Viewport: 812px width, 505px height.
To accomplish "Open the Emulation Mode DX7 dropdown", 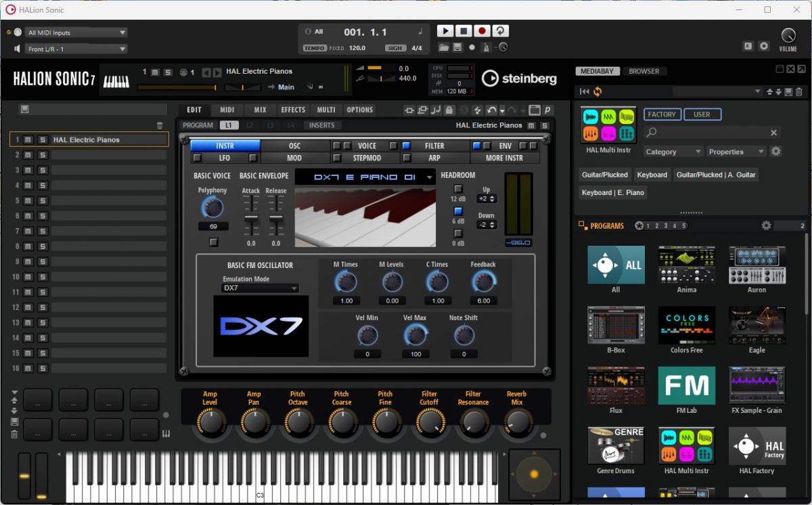I will (261, 288).
